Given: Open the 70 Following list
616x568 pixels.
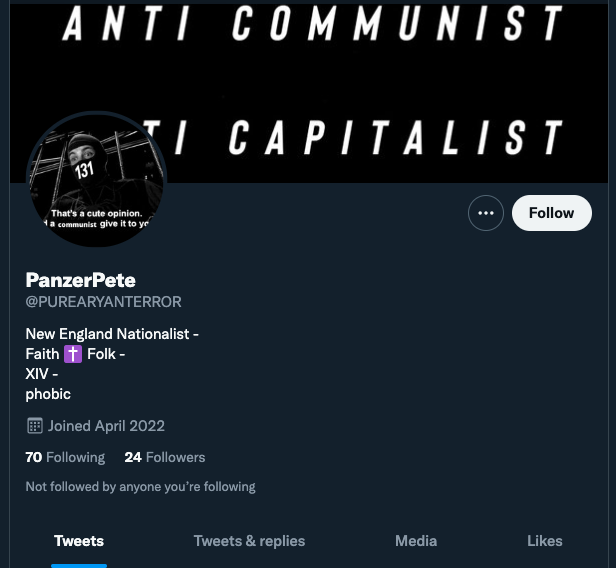Looking at the screenshot, I should point(65,457).
